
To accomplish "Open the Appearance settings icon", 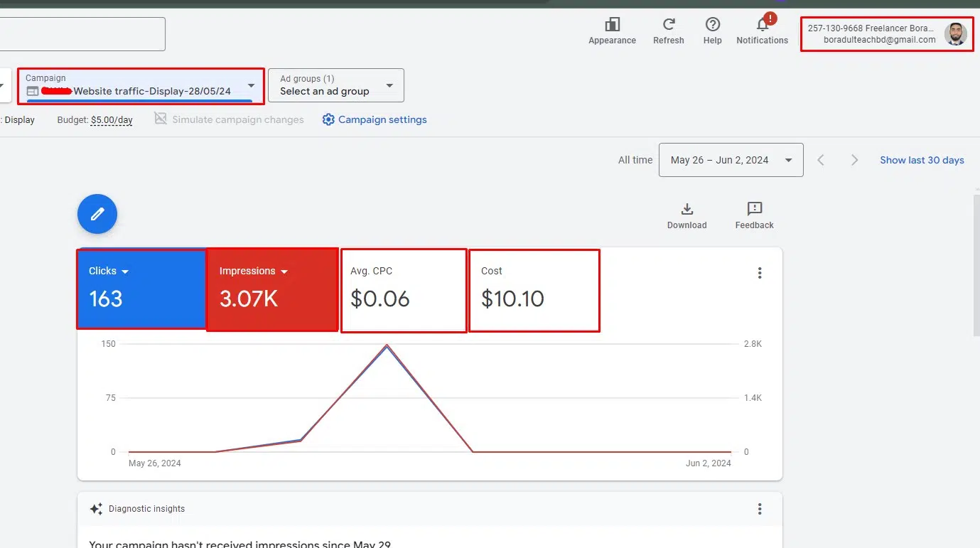I will pos(612,26).
